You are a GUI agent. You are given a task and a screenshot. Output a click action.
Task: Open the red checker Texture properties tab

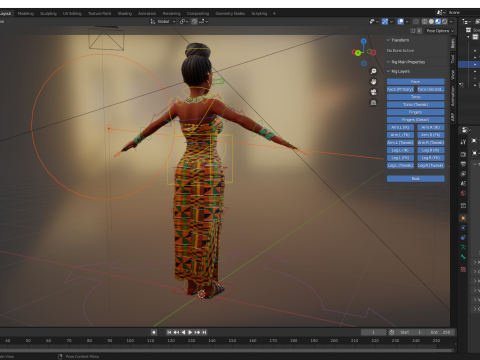(463, 269)
